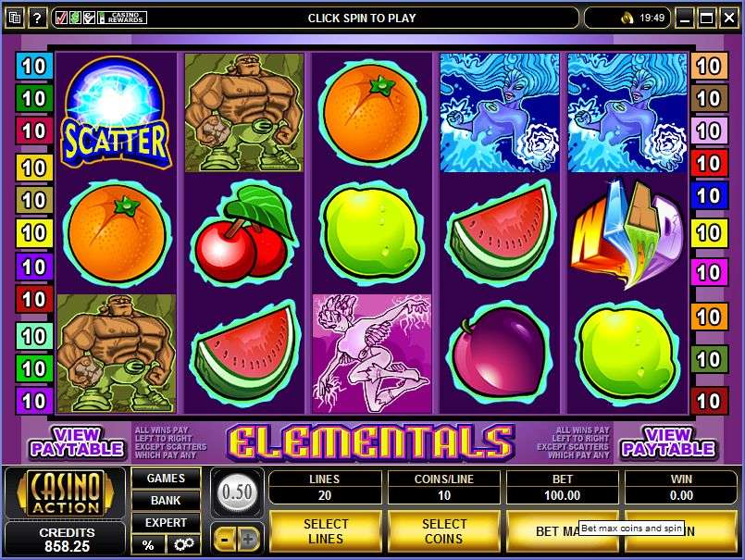The image size is (745, 560).
Task: Decrease coin size with minus button
Action: pyautogui.click(x=225, y=540)
